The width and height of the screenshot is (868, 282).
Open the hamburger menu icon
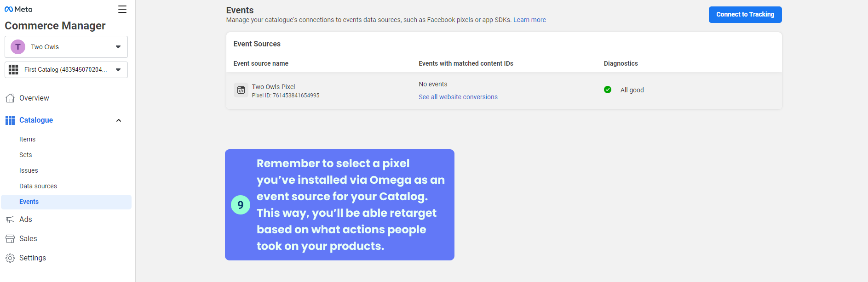(122, 9)
